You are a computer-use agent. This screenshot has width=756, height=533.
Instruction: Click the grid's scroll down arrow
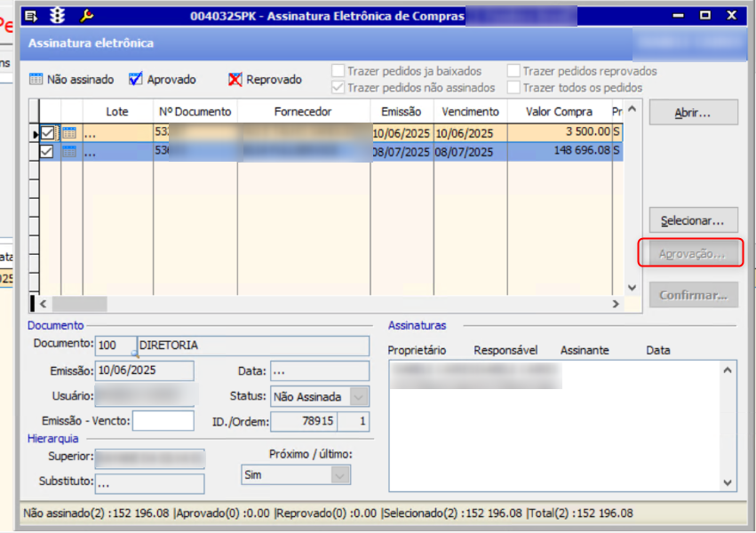point(633,288)
